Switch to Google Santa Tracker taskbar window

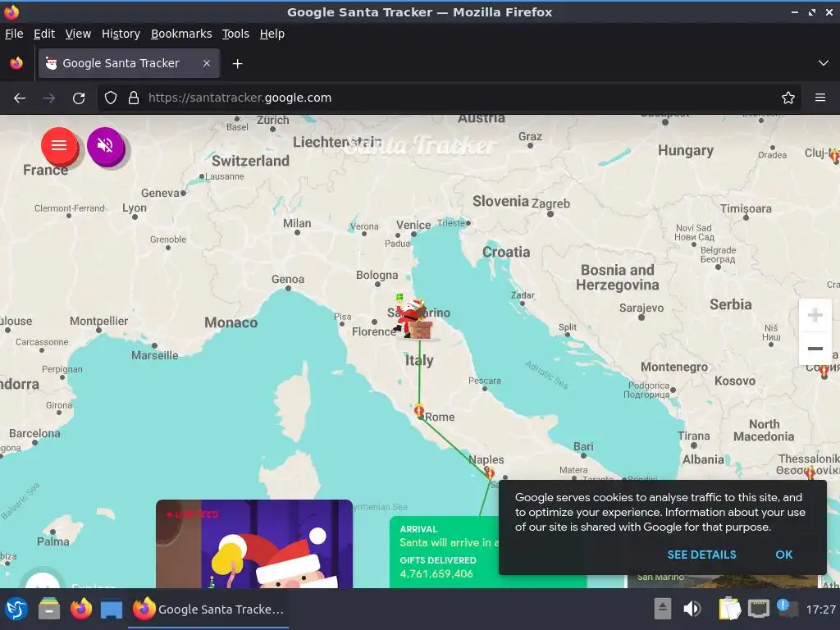pyautogui.click(x=209, y=609)
